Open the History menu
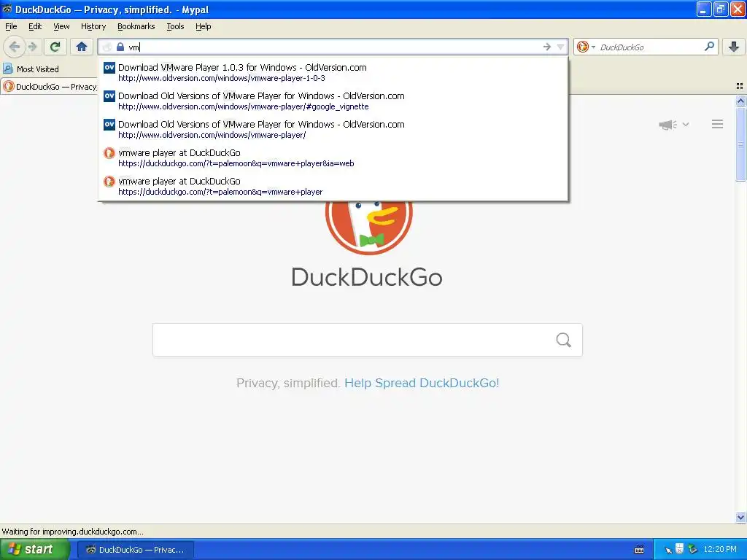This screenshot has height=560, width=747. [93, 26]
